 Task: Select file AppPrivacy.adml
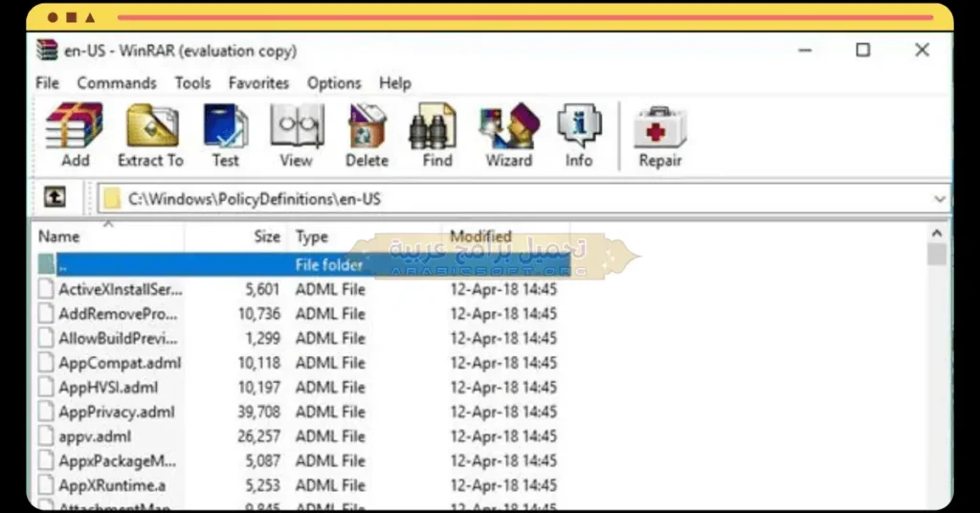pos(117,412)
